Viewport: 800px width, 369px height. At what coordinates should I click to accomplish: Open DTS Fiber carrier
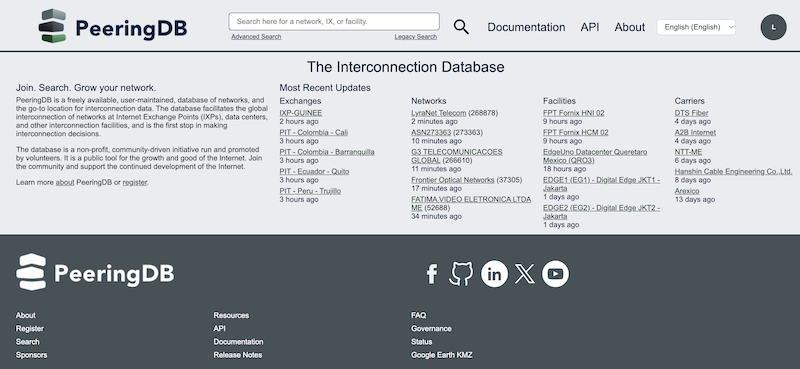click(x=691, y=113)
